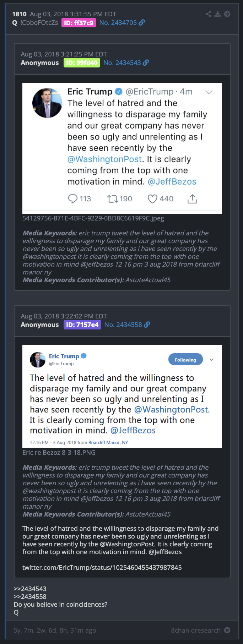
Task: Click the heart like icon with 440
Action: [x=152, y=199]
